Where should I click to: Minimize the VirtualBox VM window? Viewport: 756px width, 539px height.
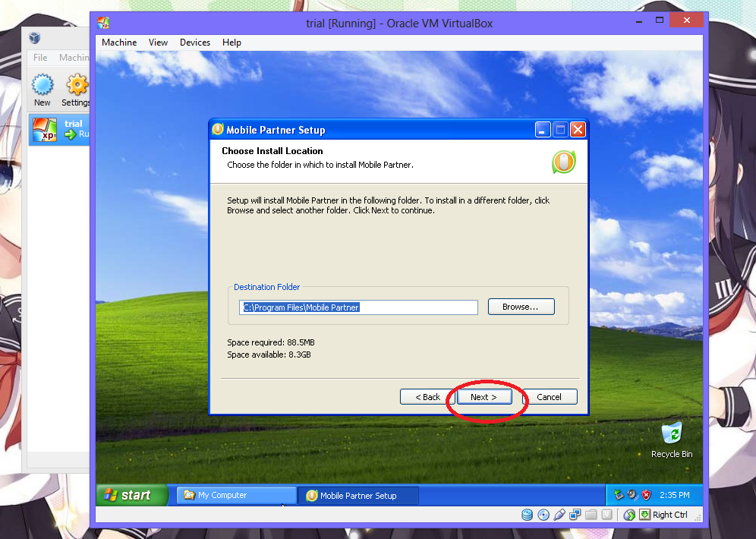coord(639,20)
